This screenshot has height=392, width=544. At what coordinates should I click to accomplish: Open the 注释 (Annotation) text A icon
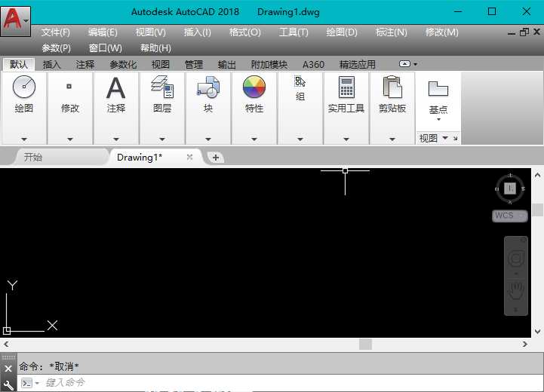[116, 88]
